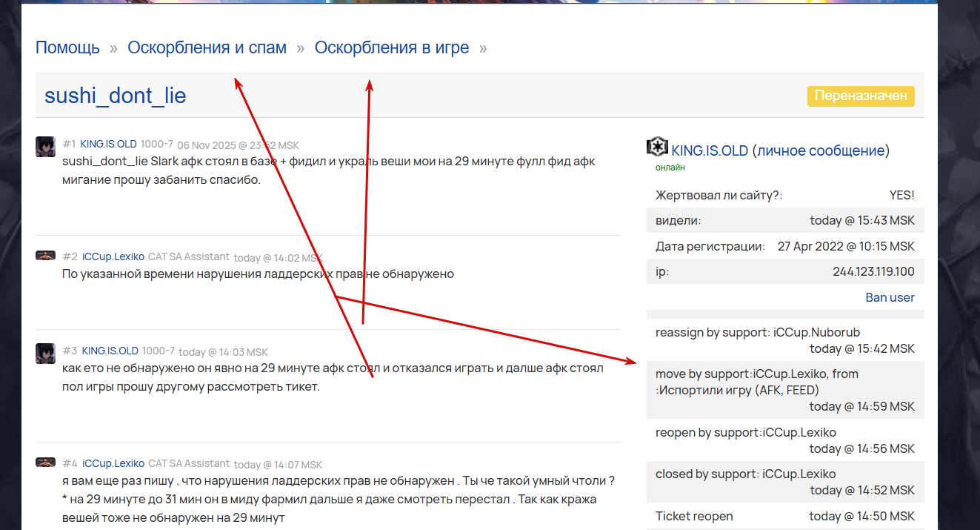The height and width of the screenshot is (530, 980).
Task: Click the Ban user link
Action: pos(890,297)
